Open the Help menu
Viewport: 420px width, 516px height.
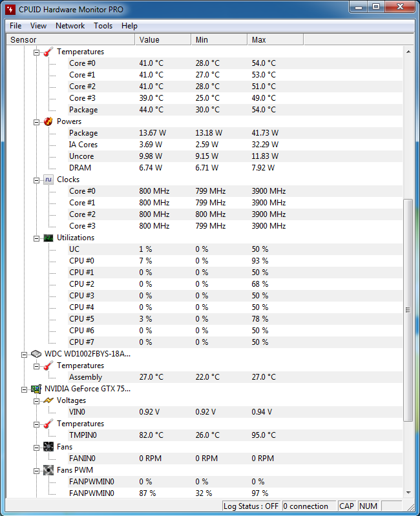129,26
